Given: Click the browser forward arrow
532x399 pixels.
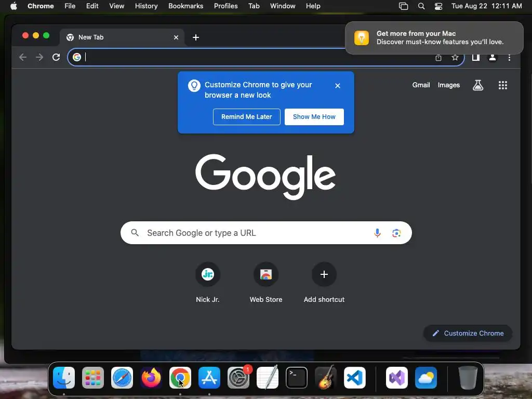Looking at the screenshot, I should coord(39,57).
